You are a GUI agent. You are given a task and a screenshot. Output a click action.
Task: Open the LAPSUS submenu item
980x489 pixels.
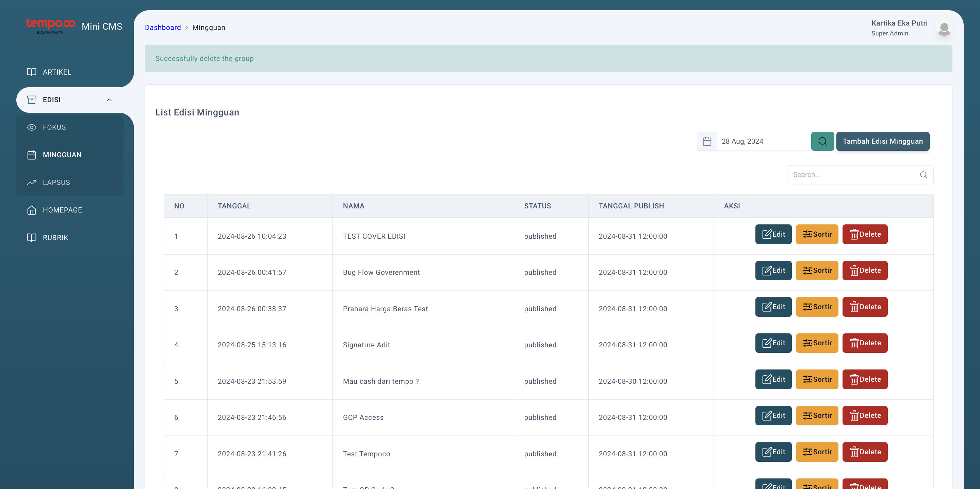(x=70, y=183)
